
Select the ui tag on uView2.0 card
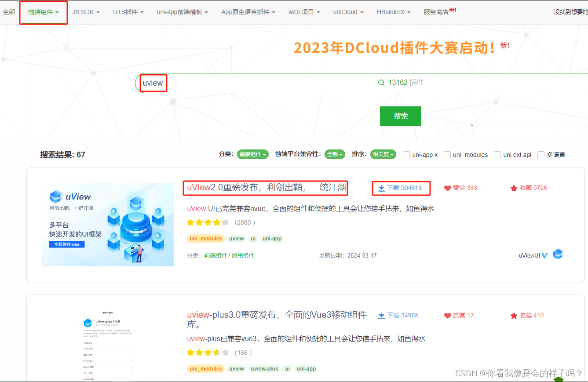coord(253,239)
